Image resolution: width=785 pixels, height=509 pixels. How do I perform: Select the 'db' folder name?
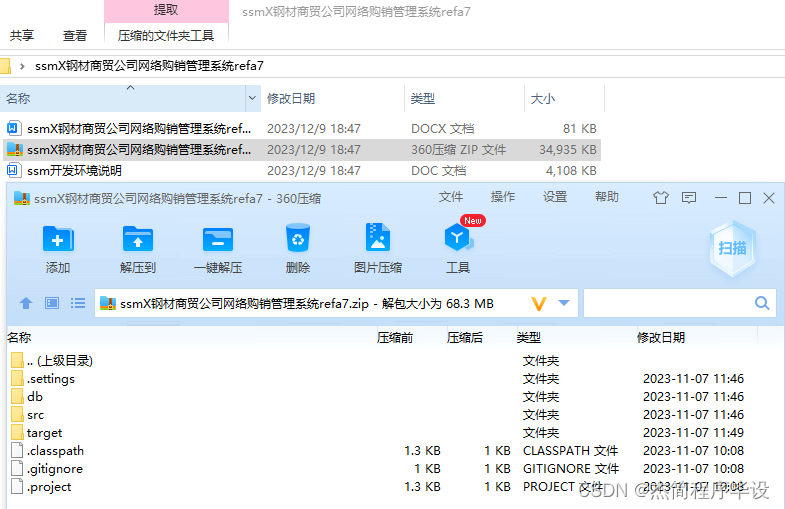pos(35,396)
